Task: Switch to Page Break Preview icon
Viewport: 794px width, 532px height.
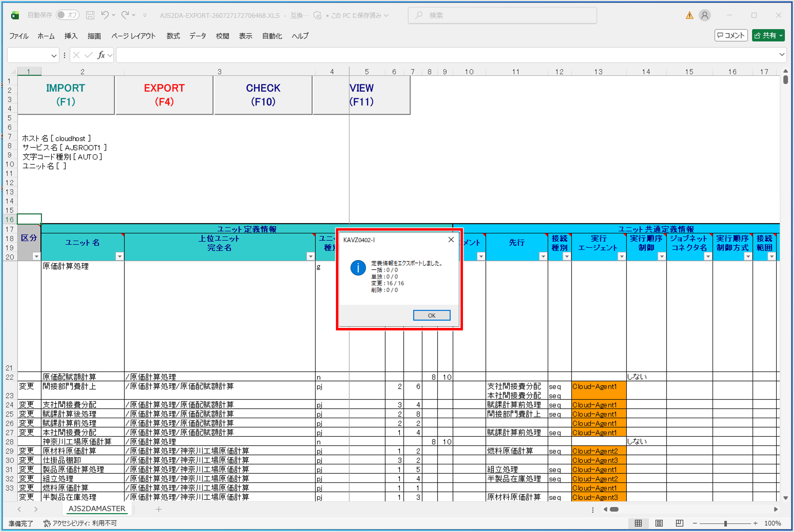Action: point(679,523)
